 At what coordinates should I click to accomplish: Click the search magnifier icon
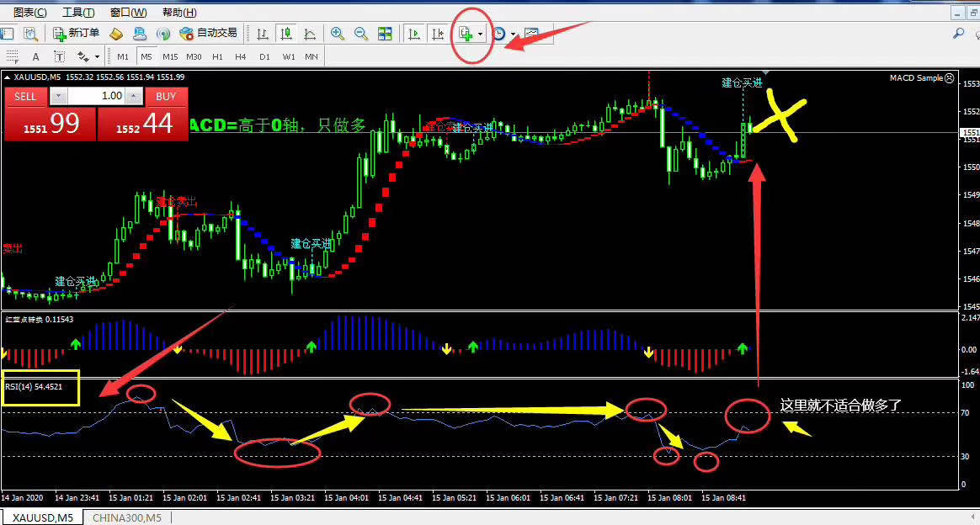(x=958, y=33)
